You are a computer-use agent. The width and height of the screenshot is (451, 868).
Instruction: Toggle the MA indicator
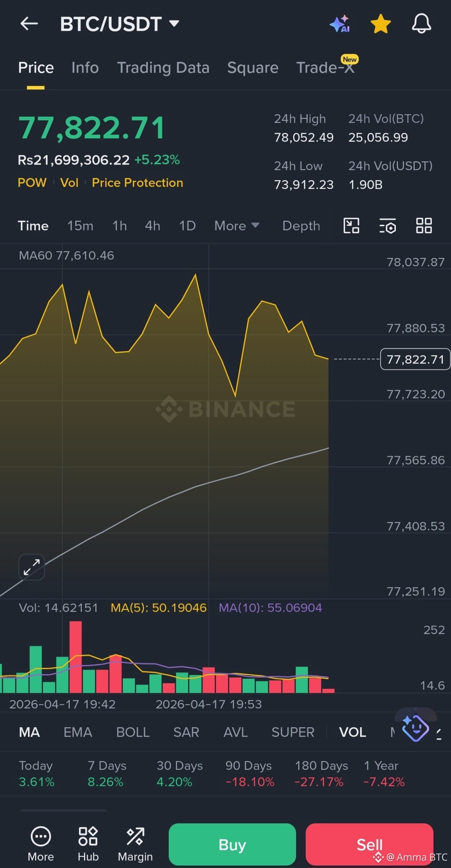29,732
